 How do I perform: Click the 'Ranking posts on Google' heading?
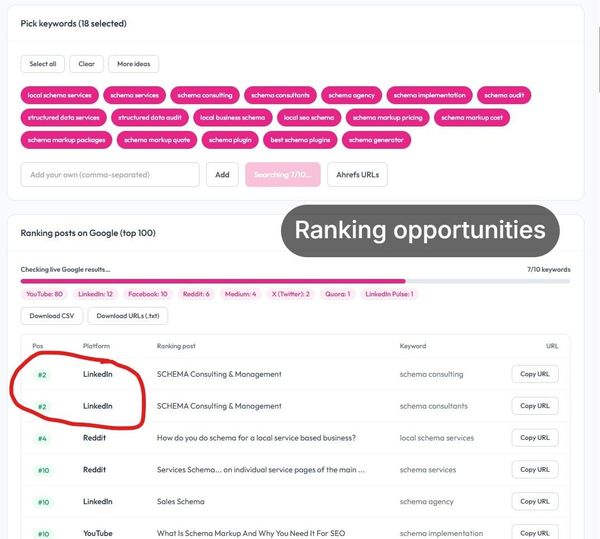88,233
